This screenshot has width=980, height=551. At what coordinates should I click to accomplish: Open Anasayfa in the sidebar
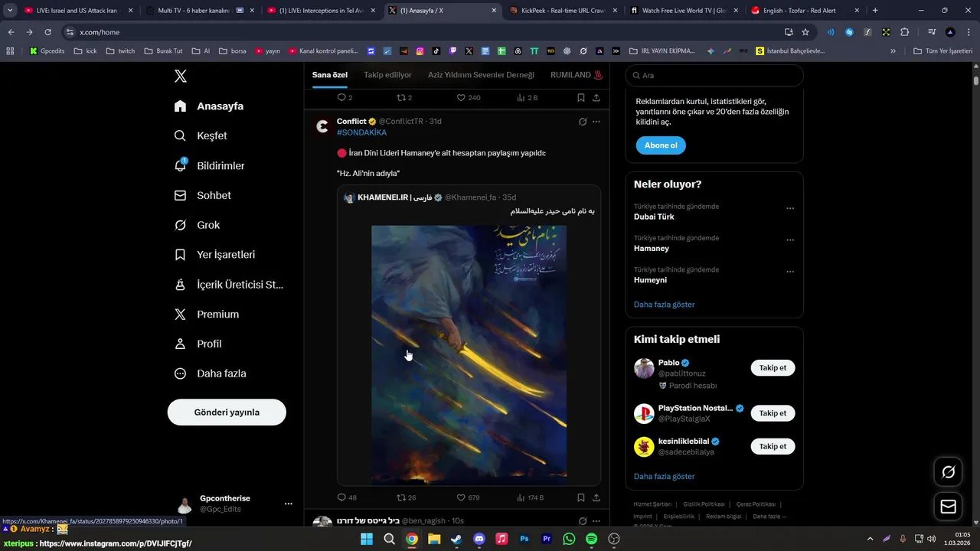coord(209,106)
